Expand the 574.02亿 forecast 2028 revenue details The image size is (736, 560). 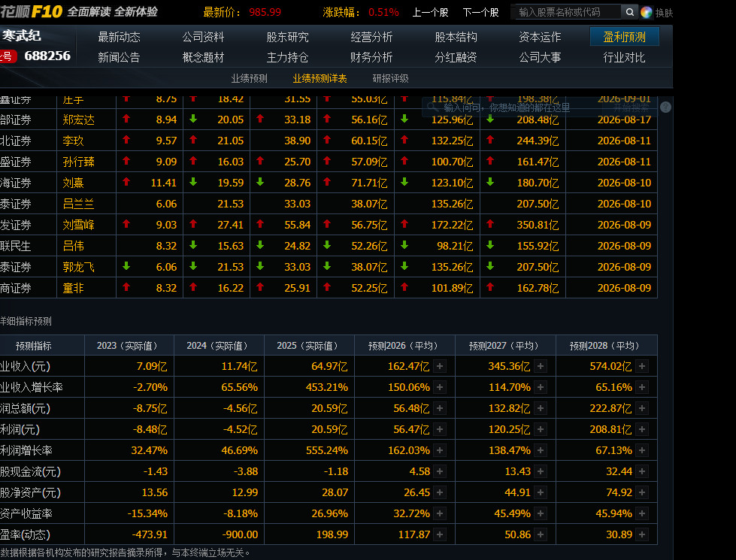coord(642,366)
